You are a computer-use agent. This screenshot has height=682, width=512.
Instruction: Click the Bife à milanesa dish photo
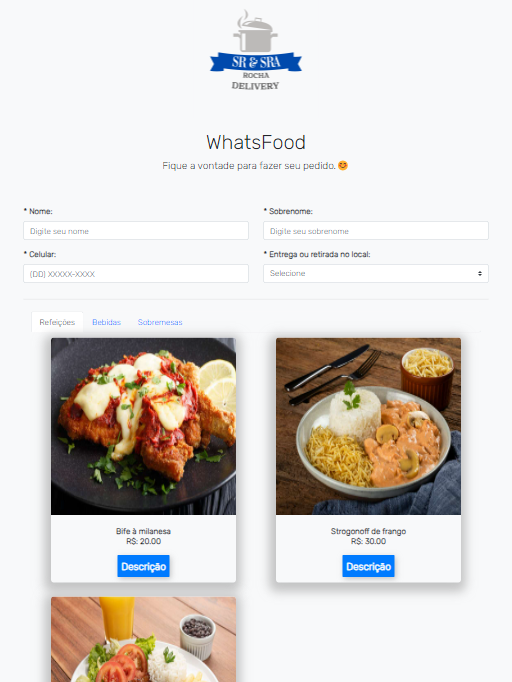click(x=144, y=426)
